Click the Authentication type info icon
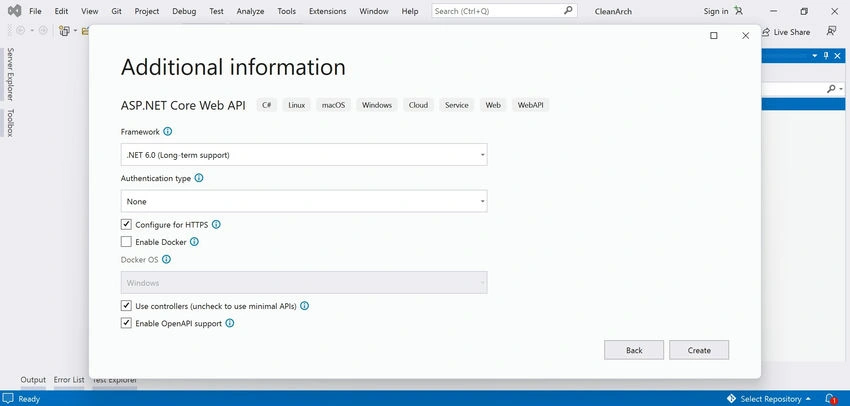This screenshot has width=850, height=406. [199, 178]
